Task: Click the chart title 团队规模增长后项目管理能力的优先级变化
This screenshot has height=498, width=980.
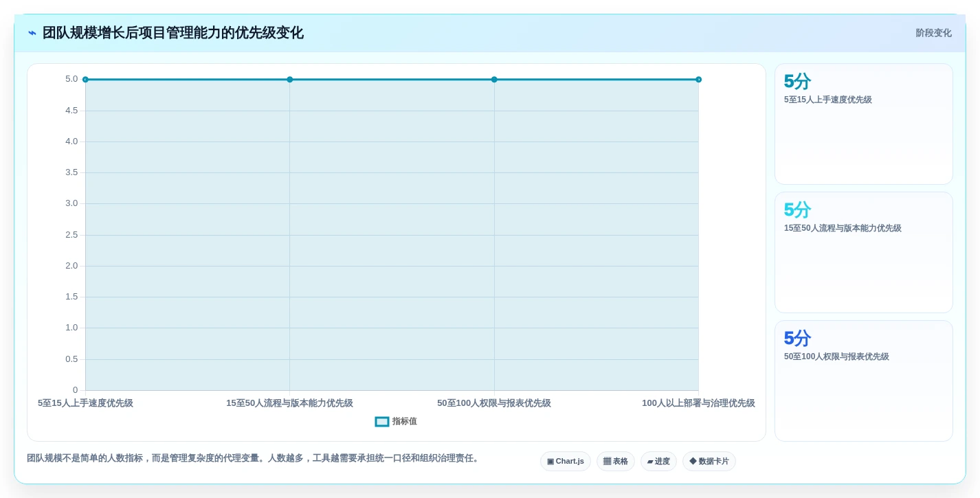Action: pyautogui.click(x=172, y=33)
